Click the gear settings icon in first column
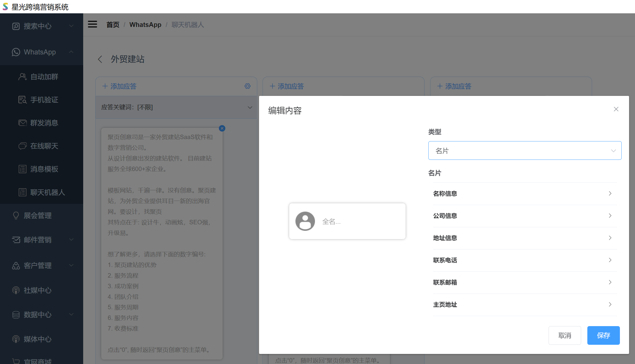Viewport: 635px width, 364px height. point(247,86)
